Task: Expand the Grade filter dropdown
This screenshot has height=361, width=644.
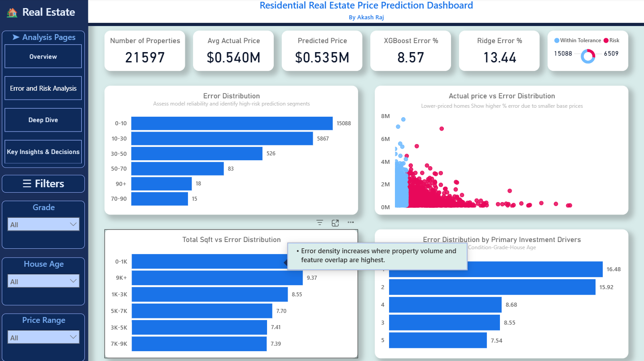Action: point(44,225)
